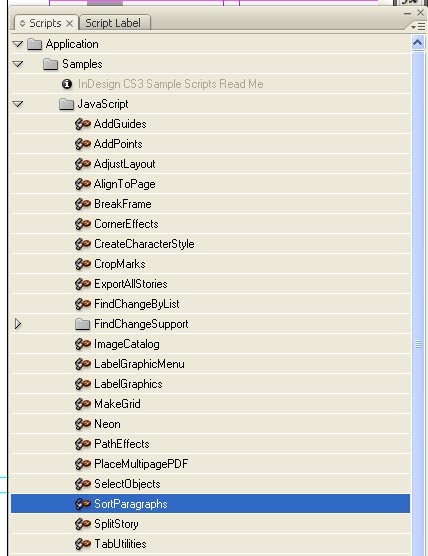Select the highlighted SortParagraphs script name
This screenshot has height=556, width=428.
pyautogui.click(x=130, y=504)
